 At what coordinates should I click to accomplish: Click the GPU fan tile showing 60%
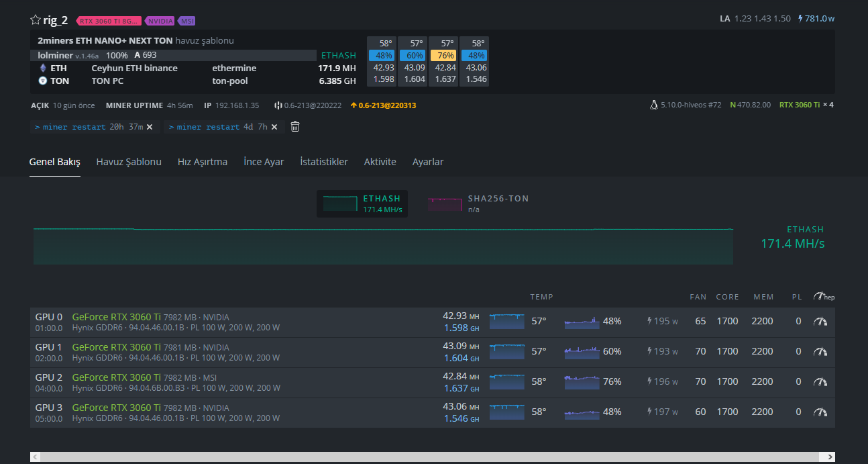click(411, 56)
